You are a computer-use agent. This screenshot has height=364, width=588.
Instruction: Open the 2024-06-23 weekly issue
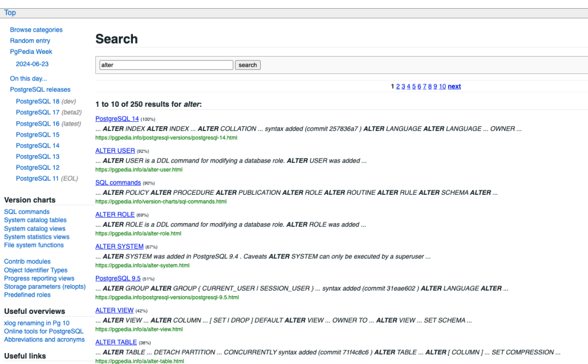(x=32, y=64)
